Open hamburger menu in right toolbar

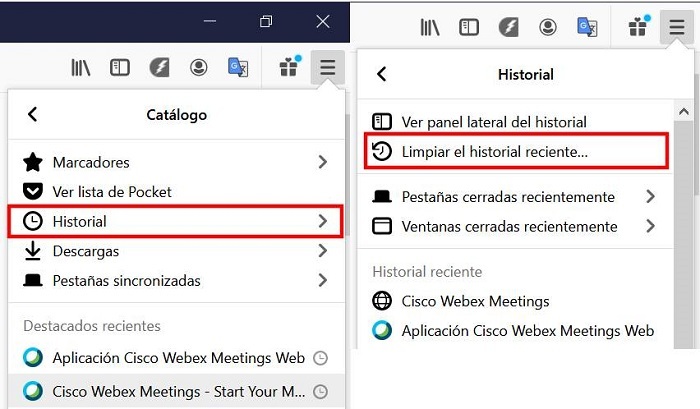pyautogui.click(x=677, y=27)
